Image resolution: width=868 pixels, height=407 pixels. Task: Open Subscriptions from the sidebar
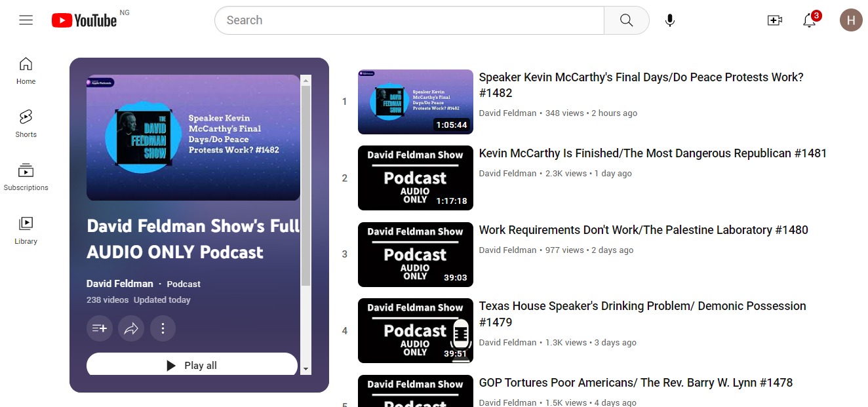coord(26,177)
